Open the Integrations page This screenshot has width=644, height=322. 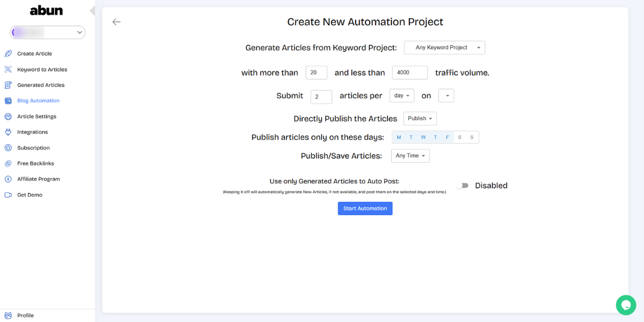pos(33,132)
